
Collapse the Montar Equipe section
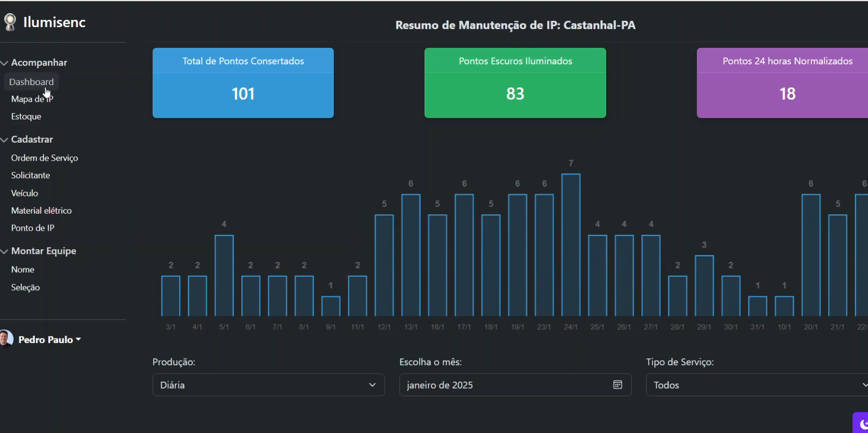tap(5, 251)
